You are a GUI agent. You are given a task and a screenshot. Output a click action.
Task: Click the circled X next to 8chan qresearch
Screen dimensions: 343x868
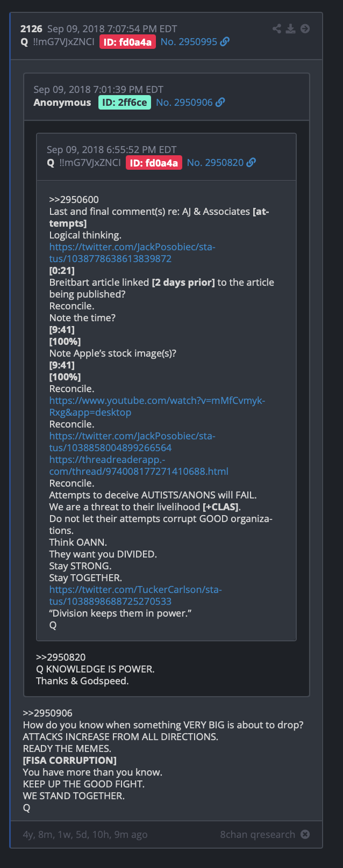[x=305, y=834]
